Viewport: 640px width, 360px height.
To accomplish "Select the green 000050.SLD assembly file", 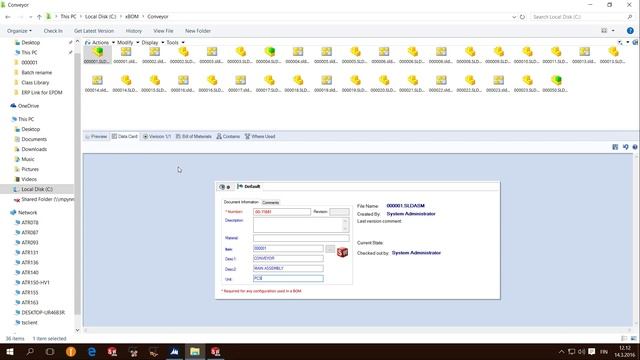I will (x=556, y=83).
